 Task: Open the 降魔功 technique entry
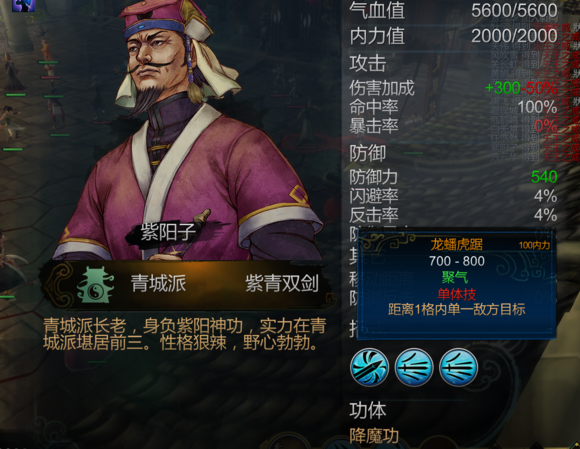(374, 436)
